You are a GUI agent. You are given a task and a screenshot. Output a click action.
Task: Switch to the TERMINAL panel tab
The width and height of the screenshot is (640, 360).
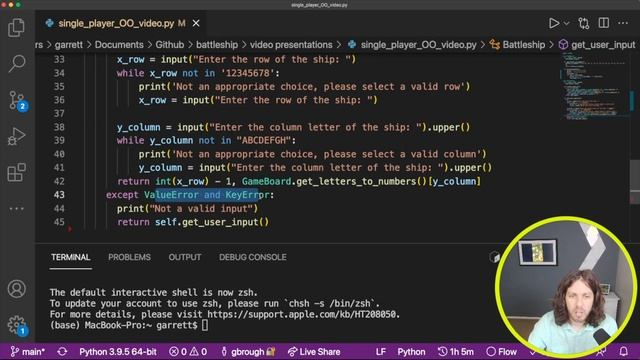(x=70, y=257)
